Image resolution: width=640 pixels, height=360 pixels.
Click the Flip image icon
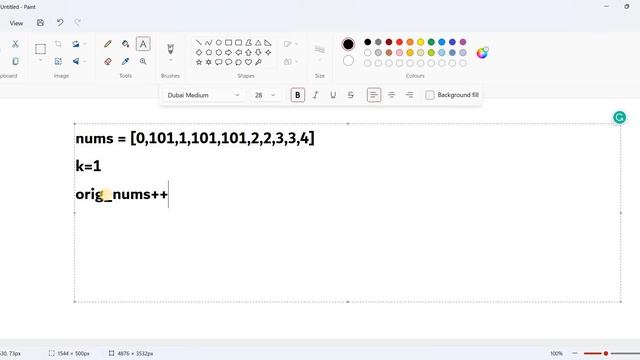pyautogui.click(x=76, y=61)
